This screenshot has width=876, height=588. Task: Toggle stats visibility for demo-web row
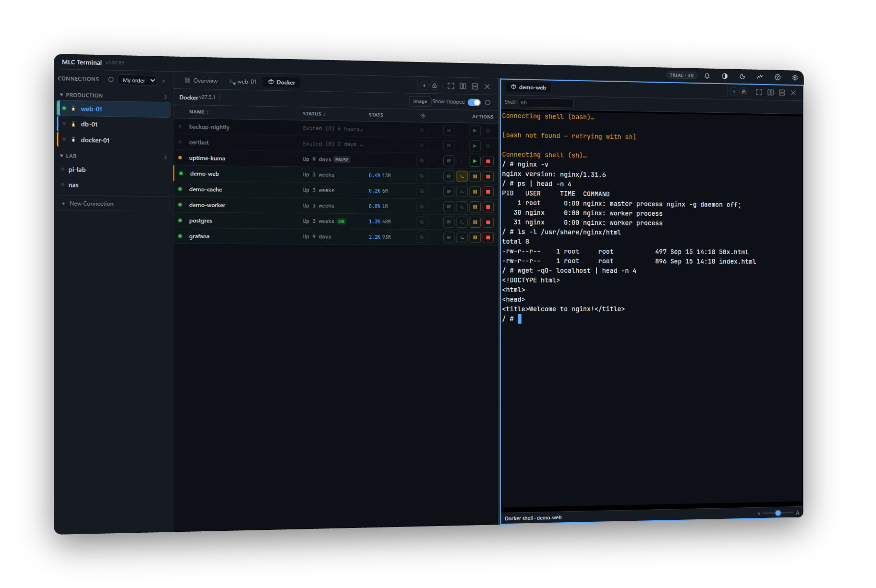422,176
